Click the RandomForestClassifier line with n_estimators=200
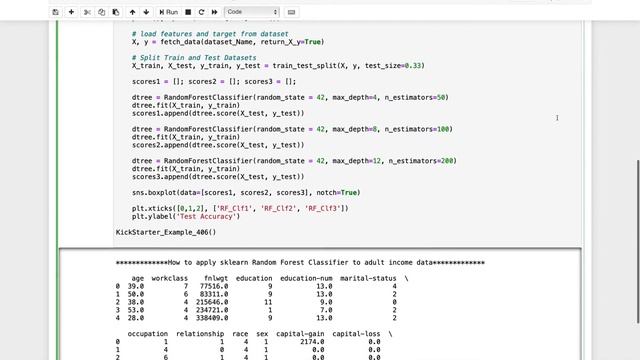 [294, 161]
